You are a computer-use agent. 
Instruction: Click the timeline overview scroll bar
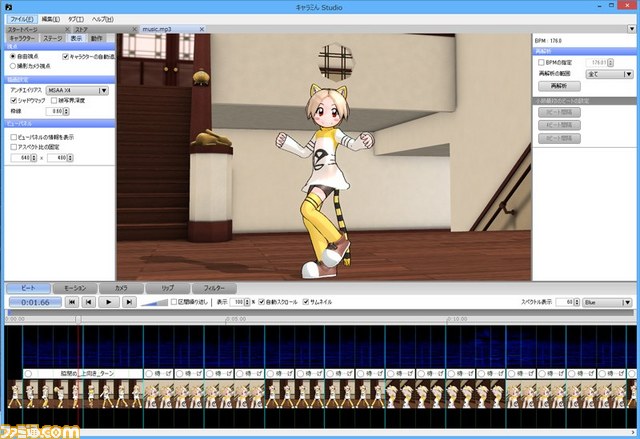[320, 313]
